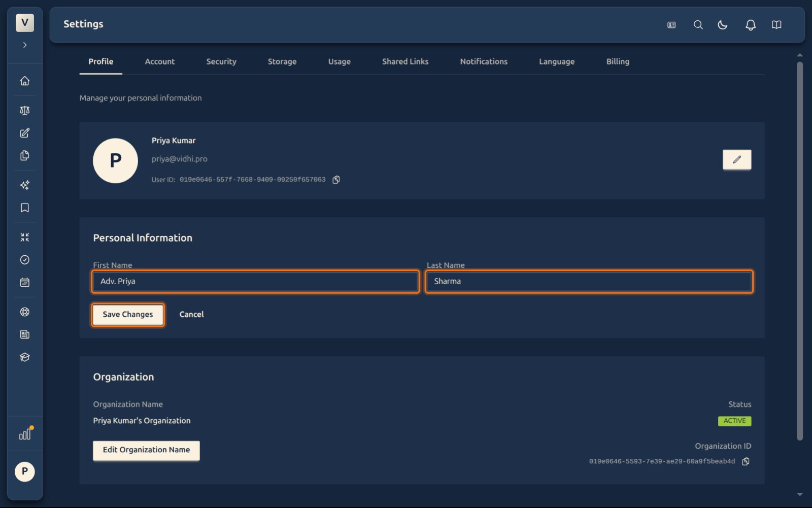Click the First Name input field

(x=255, y=282)
